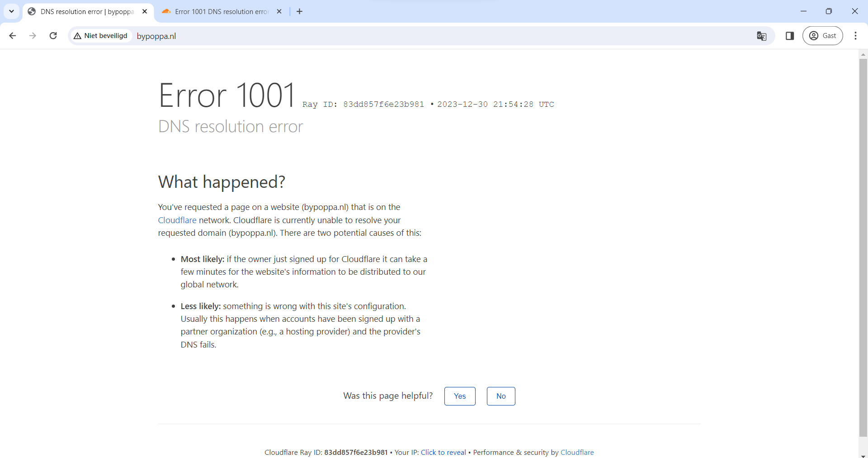This screenshot has height=458, width=868.
Task: Open the tab search dropdown arrow
Action: coord(12,11)
